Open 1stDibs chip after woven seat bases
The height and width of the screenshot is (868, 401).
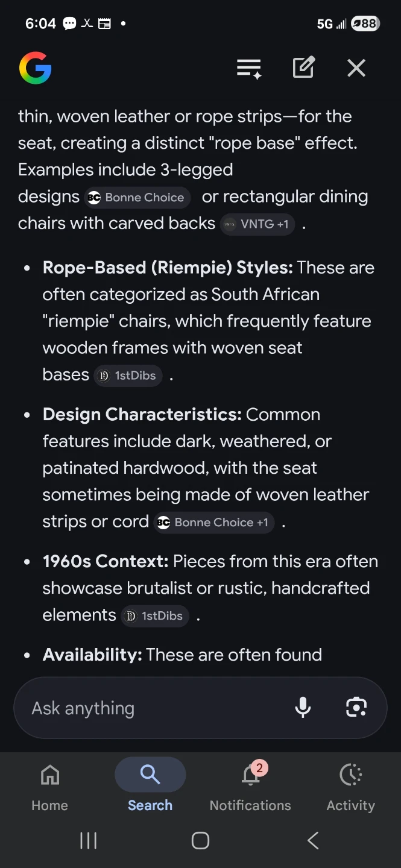pyautogui.click(x=128, y=376)
